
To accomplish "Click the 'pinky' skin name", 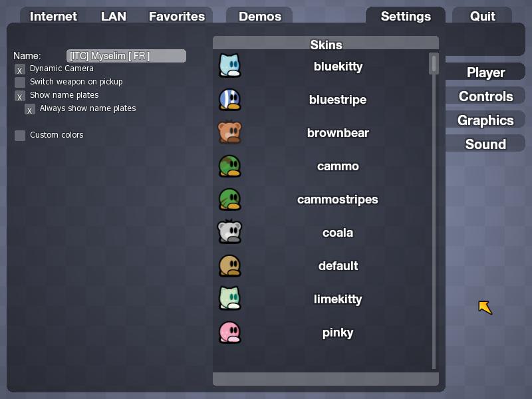I will pos(338,333).
